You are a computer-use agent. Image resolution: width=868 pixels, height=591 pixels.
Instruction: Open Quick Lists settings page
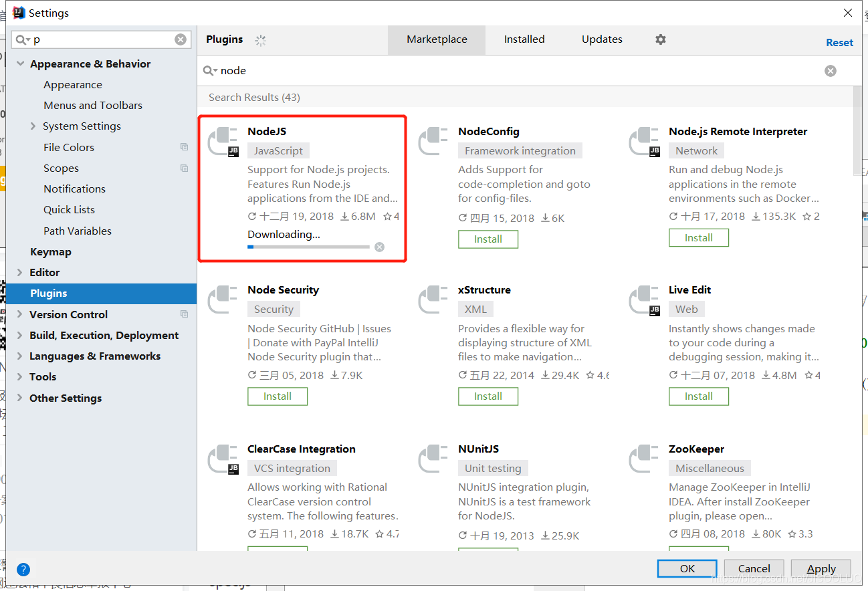pyautogui.click(x=69, y=210)
